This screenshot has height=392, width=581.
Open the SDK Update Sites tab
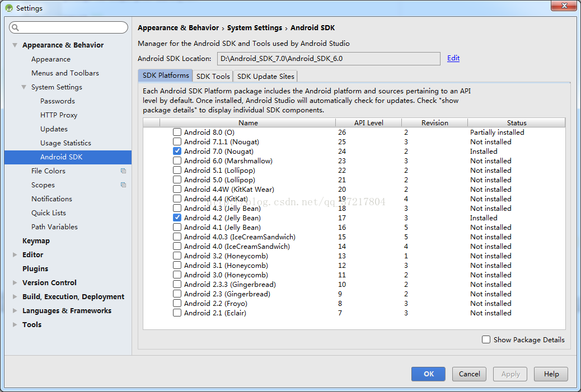click(x=266, y=76)
